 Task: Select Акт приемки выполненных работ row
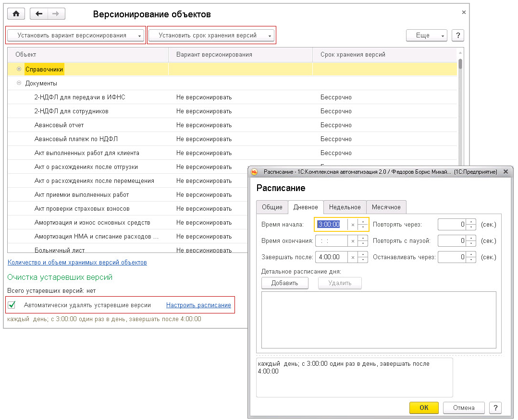point(127,195)
